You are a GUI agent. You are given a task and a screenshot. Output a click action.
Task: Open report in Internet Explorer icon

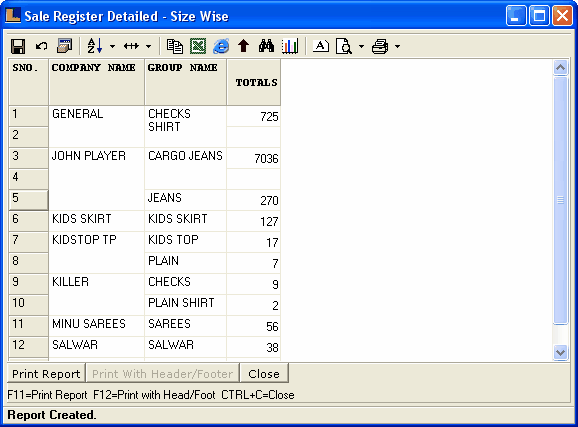[x=221, y=46]
